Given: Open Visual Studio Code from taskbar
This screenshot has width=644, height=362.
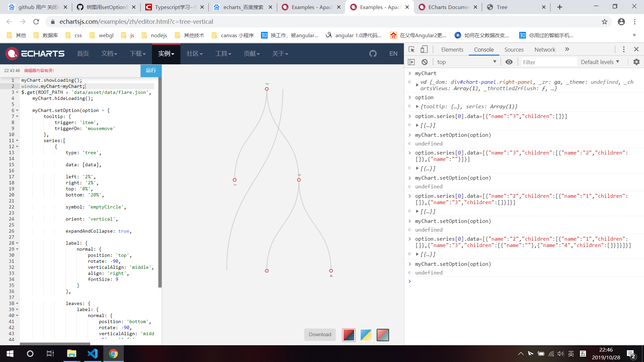Looking at the screenshot, I should click(x=93, y=354).
